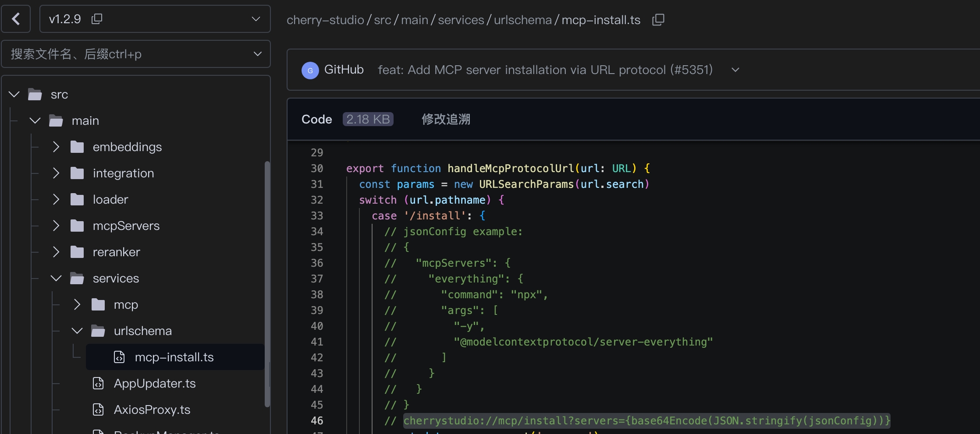Open the AppUpdater.ts file
980x434 pixels.
155,383
